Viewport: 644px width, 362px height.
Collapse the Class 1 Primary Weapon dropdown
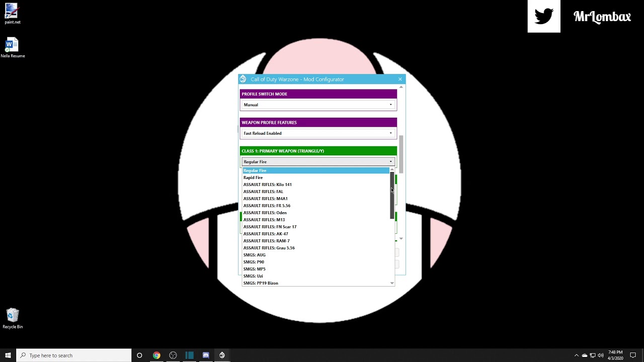(318, 162)
